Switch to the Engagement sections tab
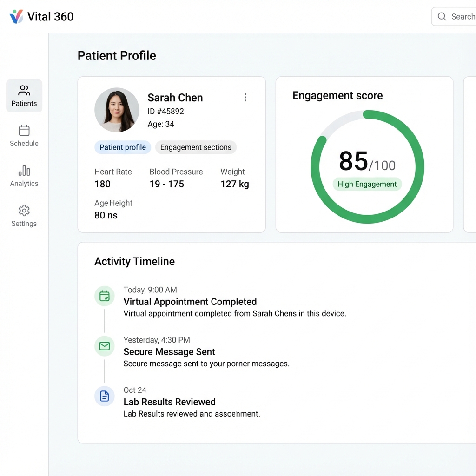The height and width of the screenshot is (476, 476). click(x=196, y=147)
